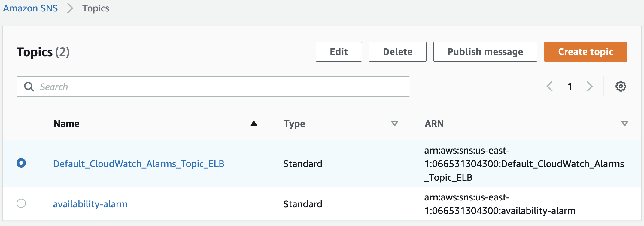
Task: Click ARN text for Default_CloudWatch_Alarms_Topic_ELB
Action: point(524,164)
